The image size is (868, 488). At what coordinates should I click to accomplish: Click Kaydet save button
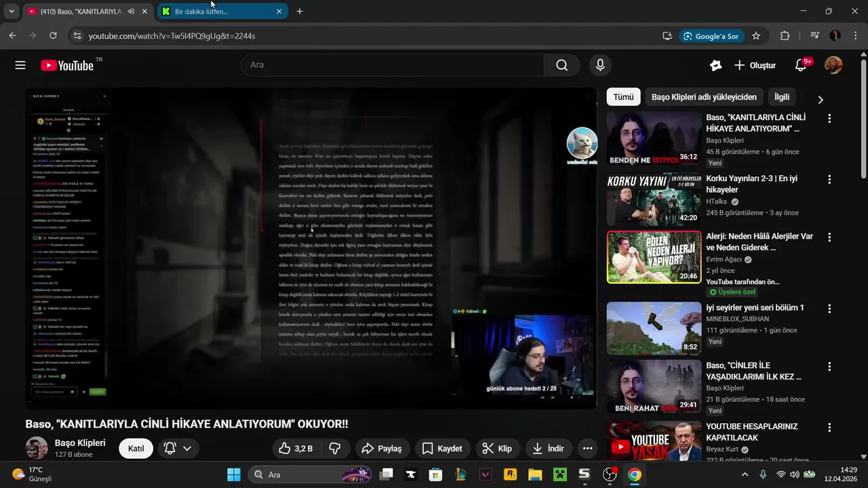tap(442, 449)
